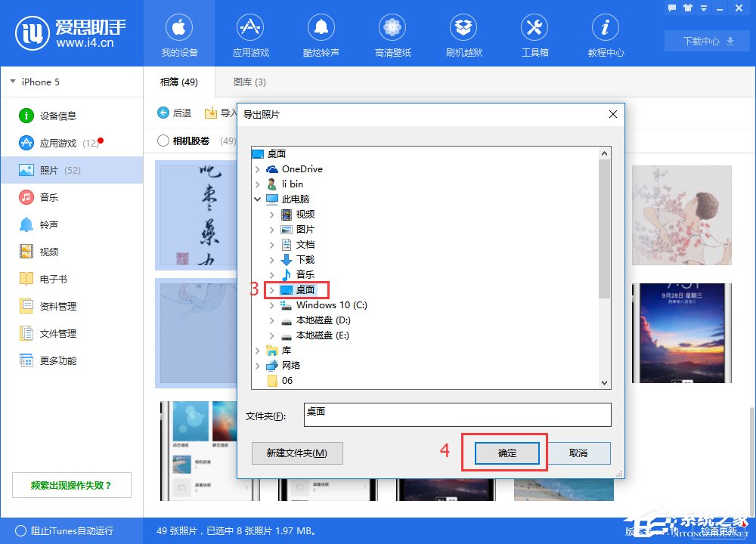The image size is (756, 544).
Task: Open the 频繁出现操作失败 help link
Action: (72, 484)
